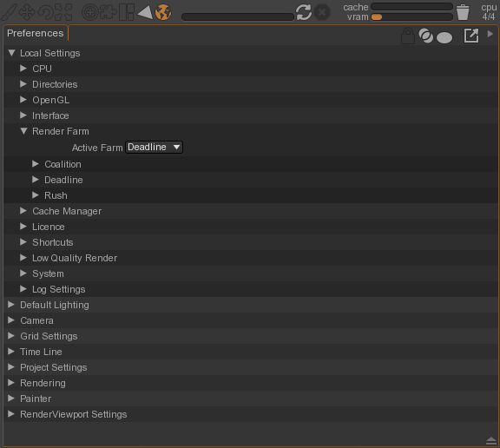Toggle the padlock lock icon
Screen dimensions: 500x448
tap(407, 36)
